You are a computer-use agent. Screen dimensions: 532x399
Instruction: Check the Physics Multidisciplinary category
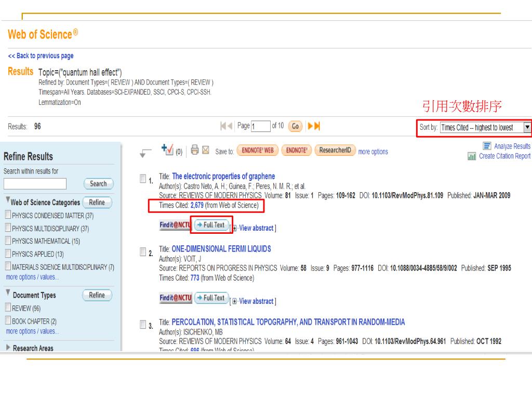pyautogui.click(x=8, y=228)
